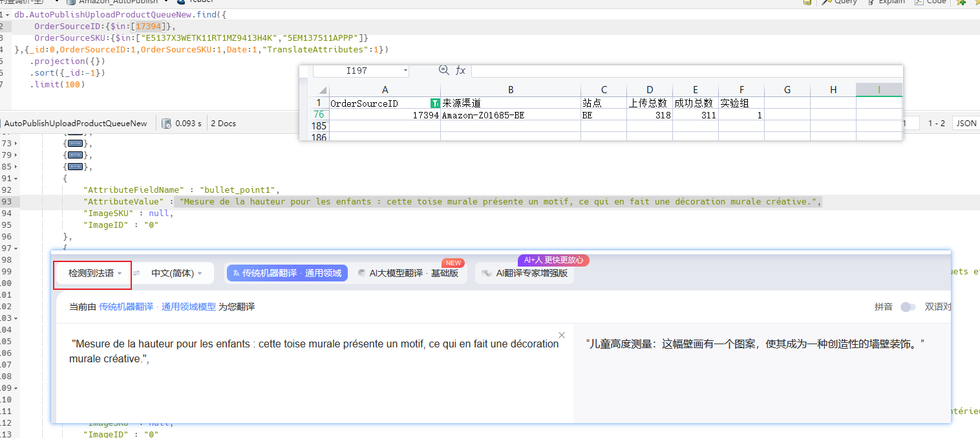Image resolution: width=980 pixels, height=438 pixels.
Task: Open the name box I197 dropdown arrow
Action: click(405, 71)
